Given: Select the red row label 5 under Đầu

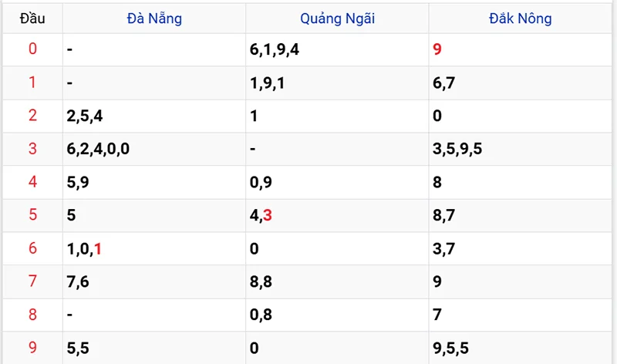Looking at the screenshot, I should pos(32,215).
